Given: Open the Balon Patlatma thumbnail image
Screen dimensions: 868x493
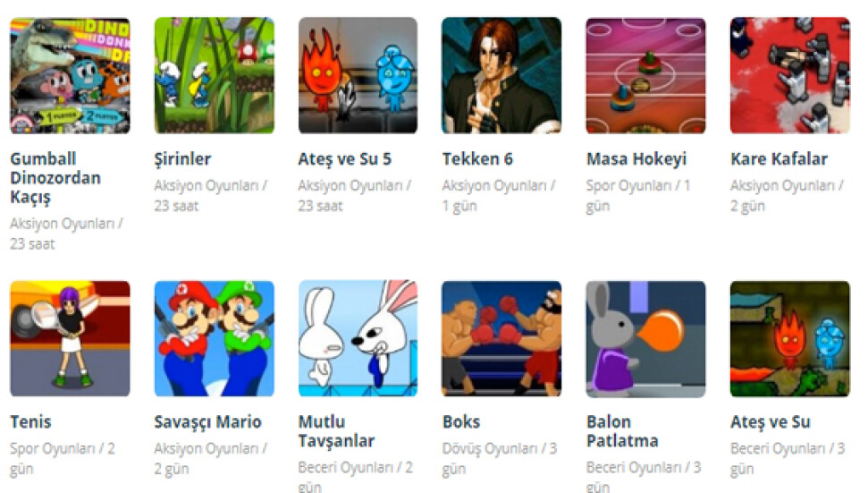Looking at the screenshot, I should pyautogui.click(x=646, y=338).
